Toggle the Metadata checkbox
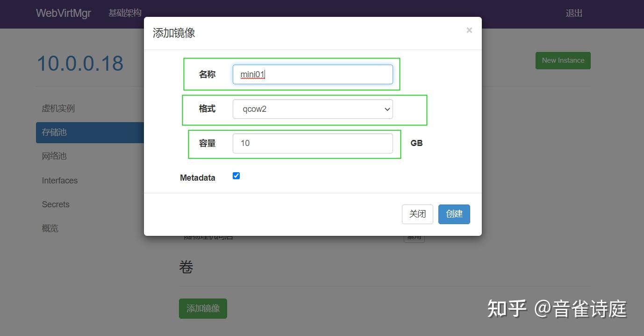This screenshot has height=336, width=644. click(236, 175)
